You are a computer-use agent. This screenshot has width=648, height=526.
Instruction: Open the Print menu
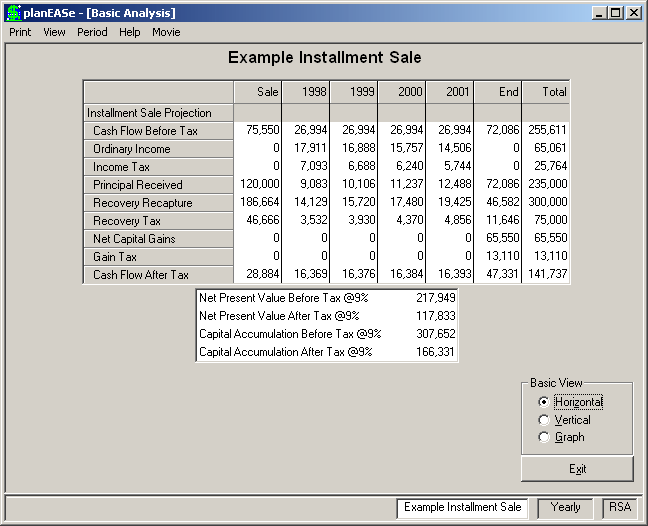click(x=20, y=32)
